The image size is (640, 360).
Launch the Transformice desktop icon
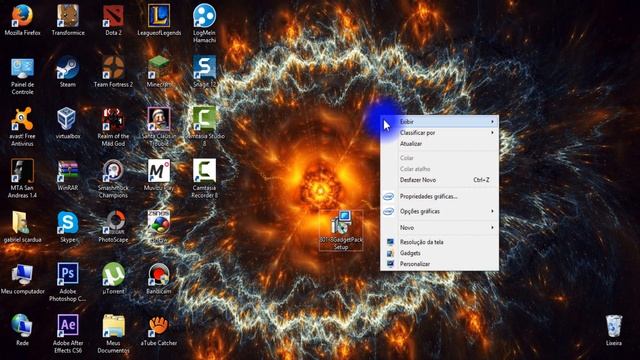coord(68,16)
